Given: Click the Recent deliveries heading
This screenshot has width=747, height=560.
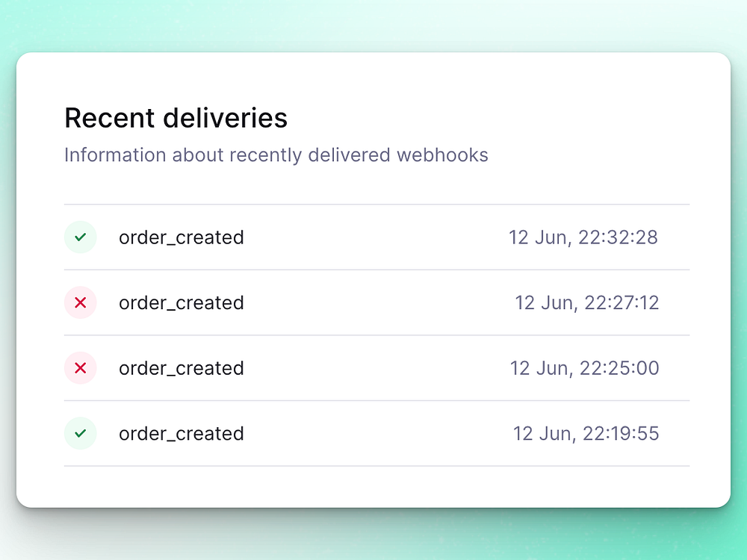Looking at the screenshot, I should click(x=176, y=118).
